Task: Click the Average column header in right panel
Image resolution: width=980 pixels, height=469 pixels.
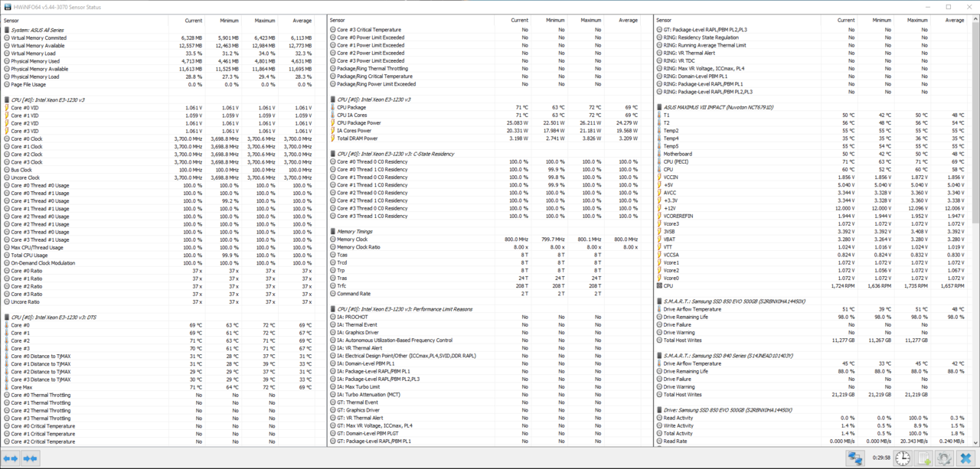Action: point(954,21)
